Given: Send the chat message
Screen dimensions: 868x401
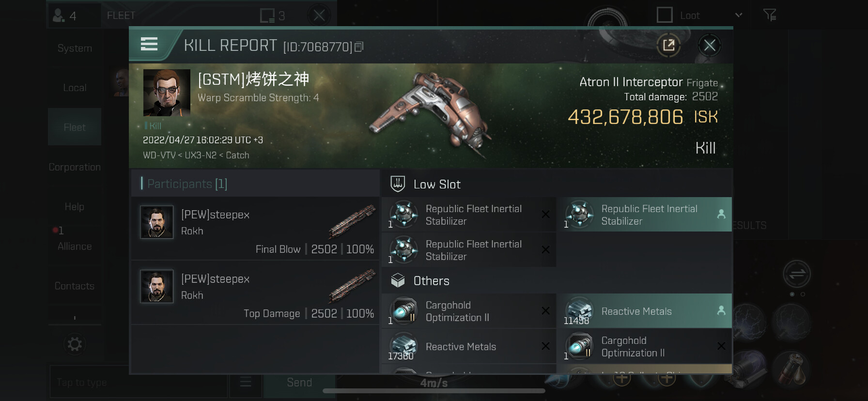Looking at the screenshot, I should click(x=299, y=383).
